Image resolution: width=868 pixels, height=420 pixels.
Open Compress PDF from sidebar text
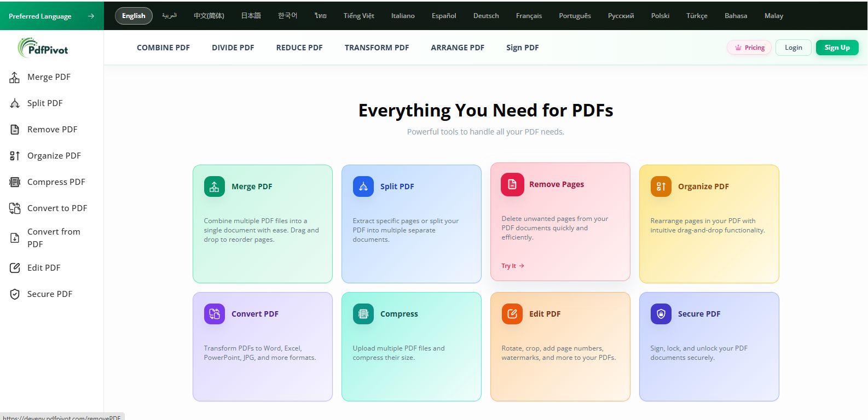(x=56, y=182)
